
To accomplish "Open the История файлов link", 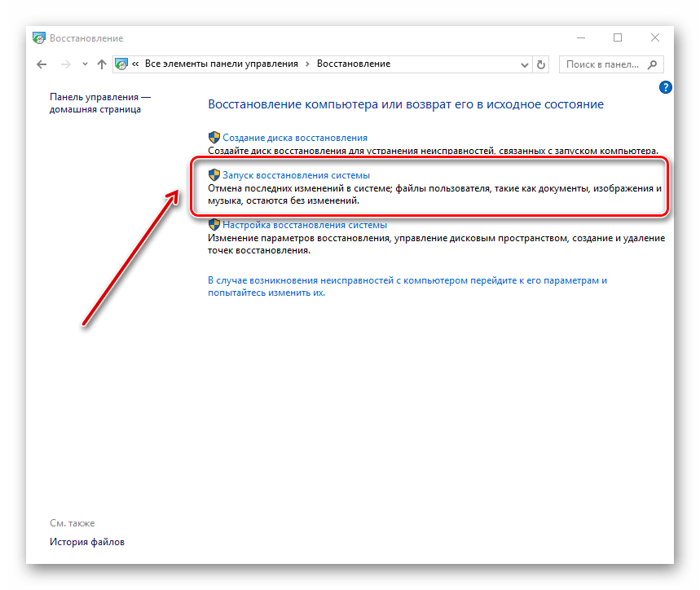I will 87,542.
